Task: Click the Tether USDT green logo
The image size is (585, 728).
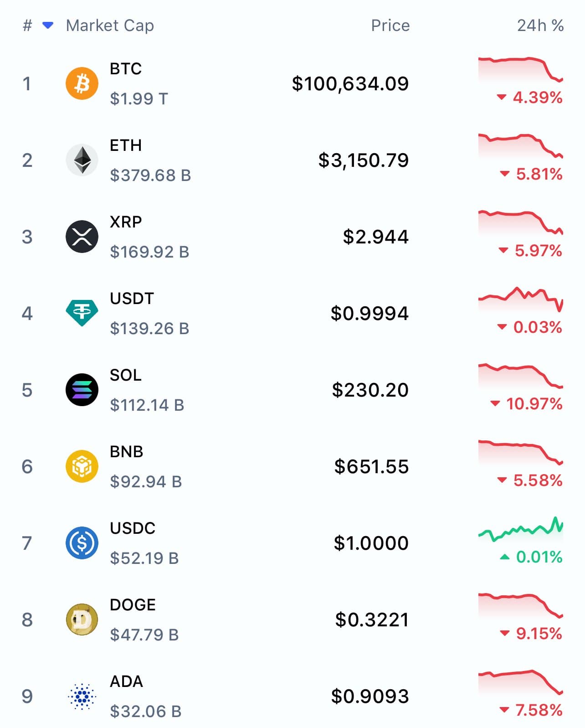Action: point(82,313)
